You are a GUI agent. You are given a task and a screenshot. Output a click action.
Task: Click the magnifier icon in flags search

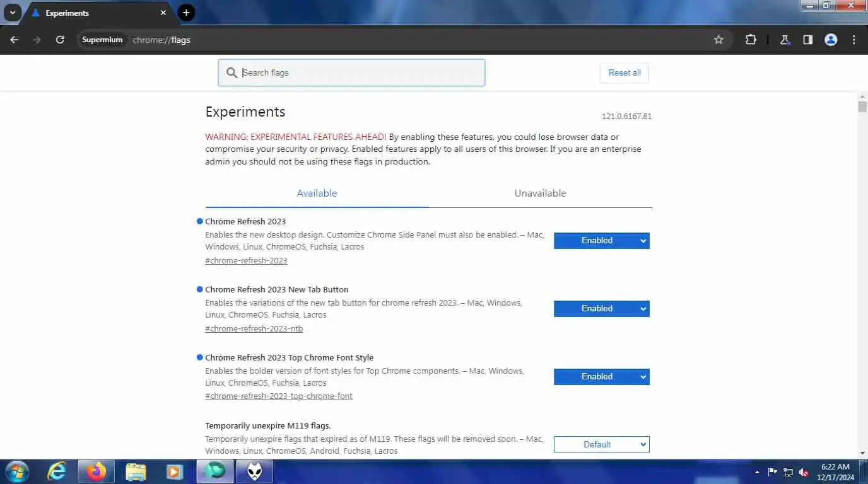tap(232, 72)
